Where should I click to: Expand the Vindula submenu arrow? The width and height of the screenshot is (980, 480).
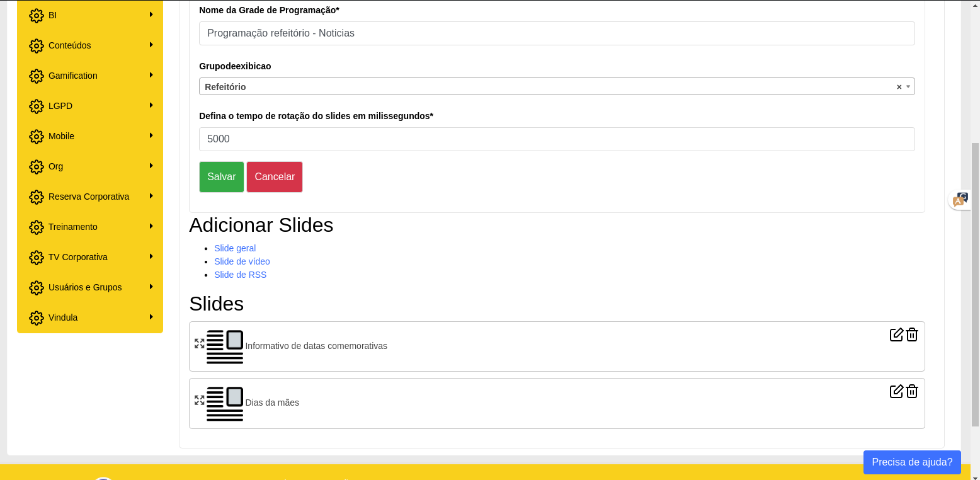tap(151, 317)
